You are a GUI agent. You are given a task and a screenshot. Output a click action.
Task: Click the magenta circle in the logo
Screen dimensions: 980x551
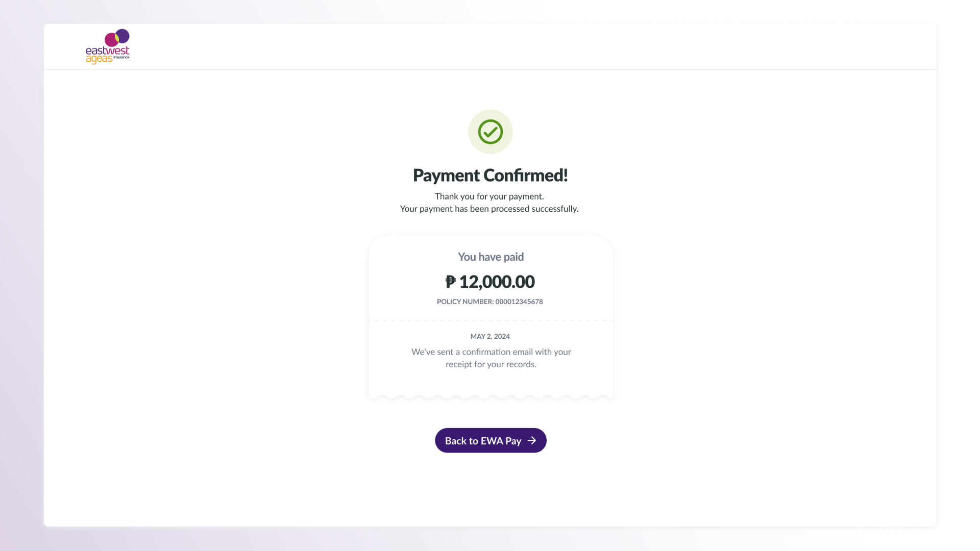coord(112,40)
